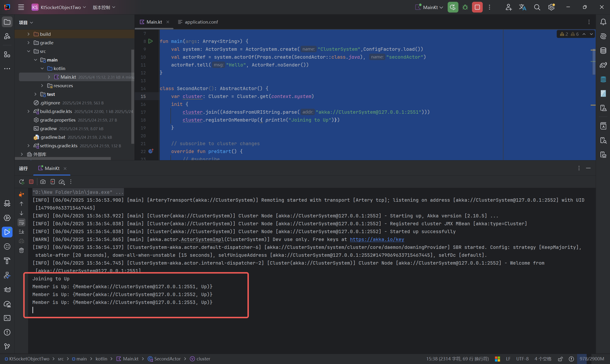Change LF line separator
This screenshot has height=364, width=610.
click(508, 359)
